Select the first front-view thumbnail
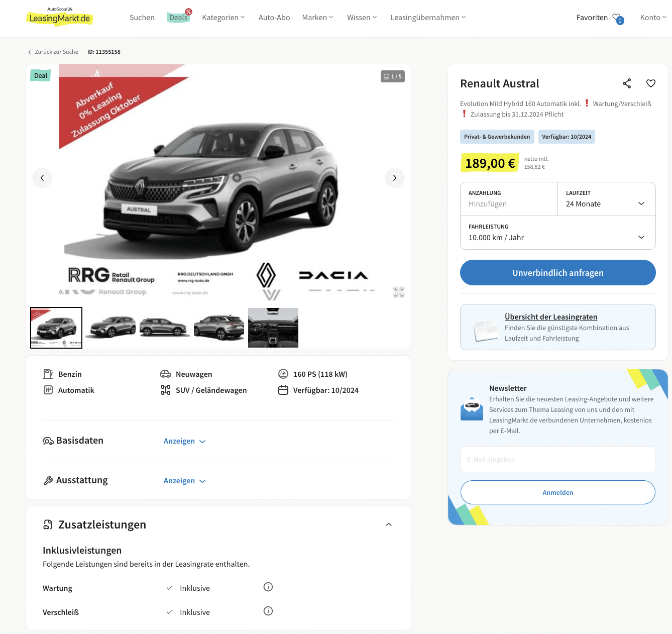 click(x=56, y=328)
